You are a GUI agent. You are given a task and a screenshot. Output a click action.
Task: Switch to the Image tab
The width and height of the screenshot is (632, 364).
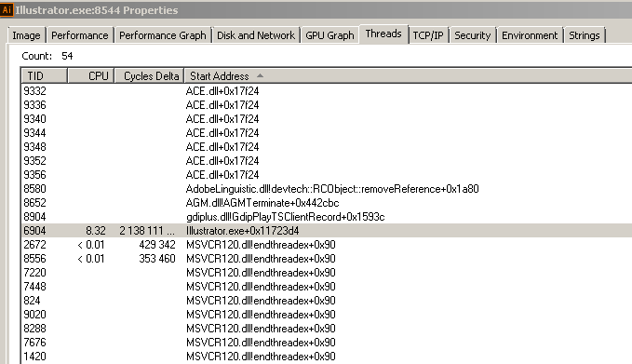click(x=26, y=35)
